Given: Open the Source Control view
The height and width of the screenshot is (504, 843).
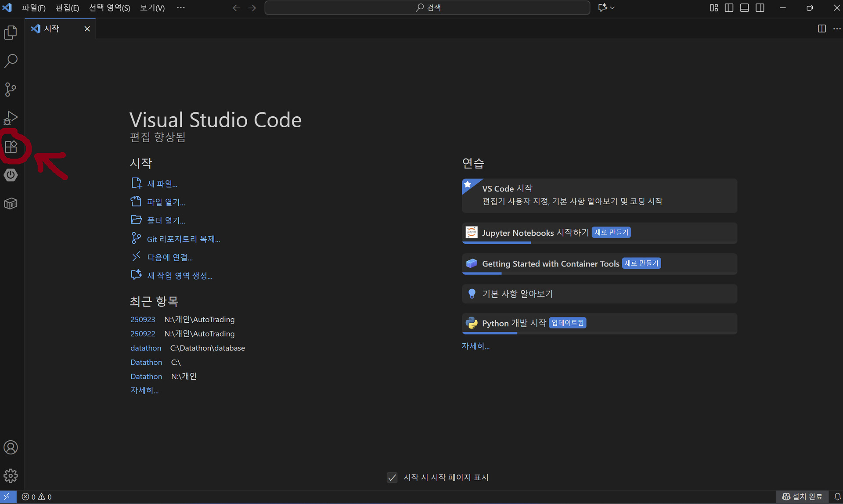Looking at the screenshot, I should (x=11, y=90).
